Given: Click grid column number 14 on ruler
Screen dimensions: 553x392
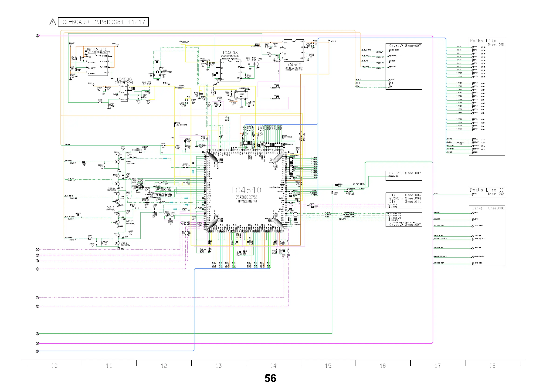Looking at the screenshot, I should coord(273,366).
